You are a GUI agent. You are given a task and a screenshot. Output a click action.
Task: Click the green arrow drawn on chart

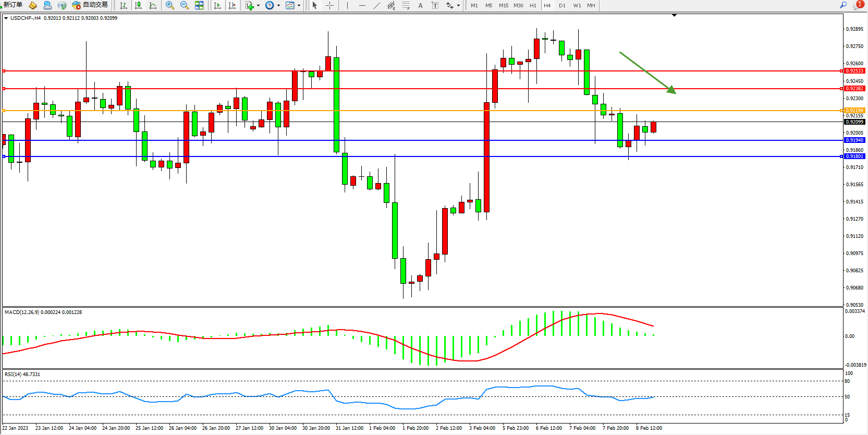647,72
